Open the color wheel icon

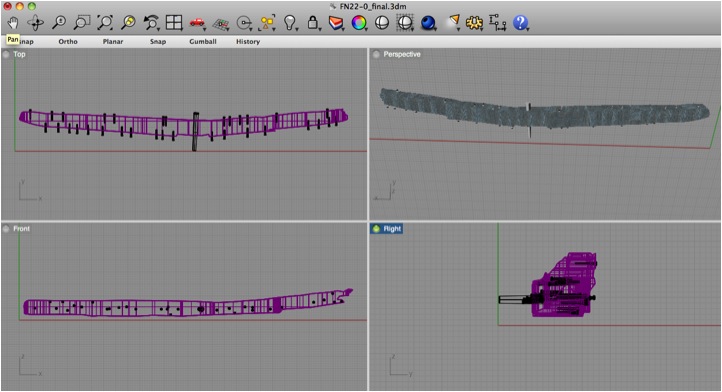point(358,23)
